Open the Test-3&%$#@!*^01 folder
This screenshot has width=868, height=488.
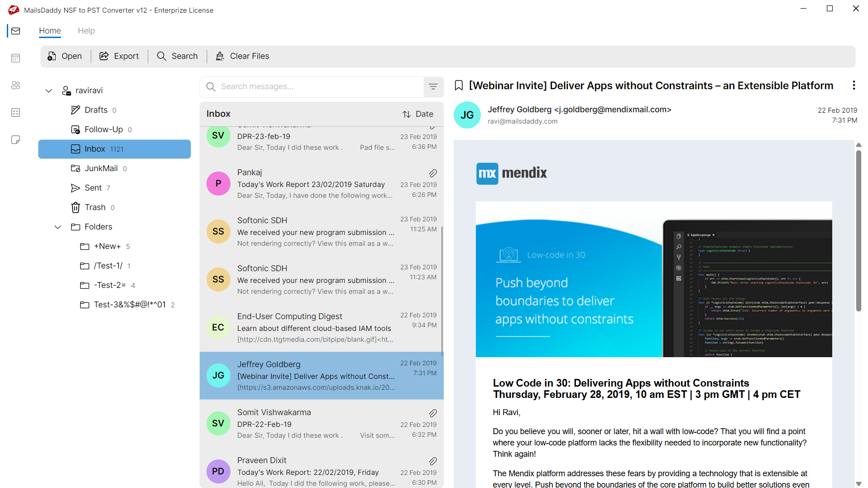[115, 305]
